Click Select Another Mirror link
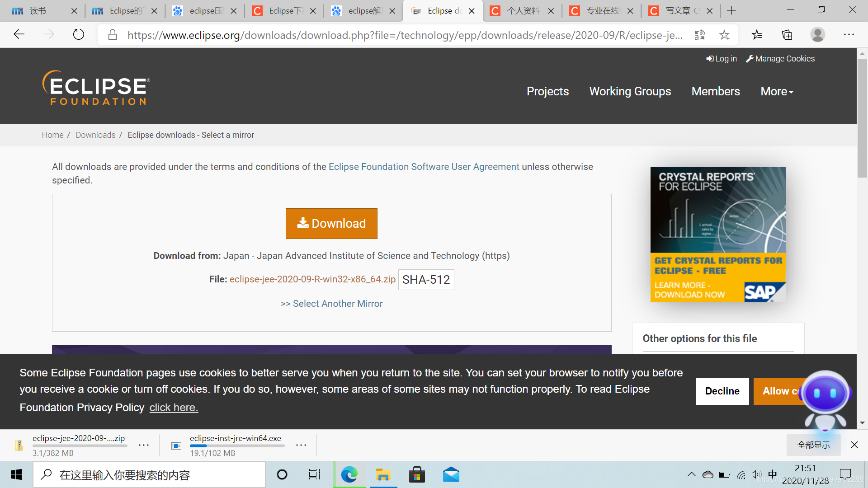The height and width of the screenshot is (488, 868). point(331,304)
